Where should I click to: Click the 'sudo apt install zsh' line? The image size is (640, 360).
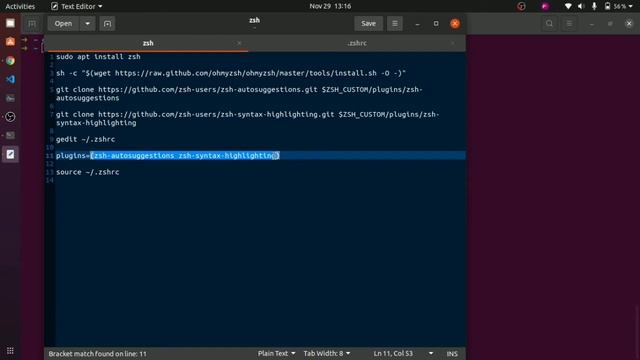coord(98,57)
